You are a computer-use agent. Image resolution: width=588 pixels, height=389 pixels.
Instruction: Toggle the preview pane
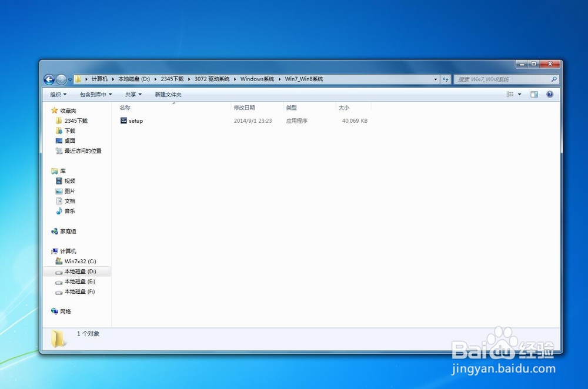point(534,95)
